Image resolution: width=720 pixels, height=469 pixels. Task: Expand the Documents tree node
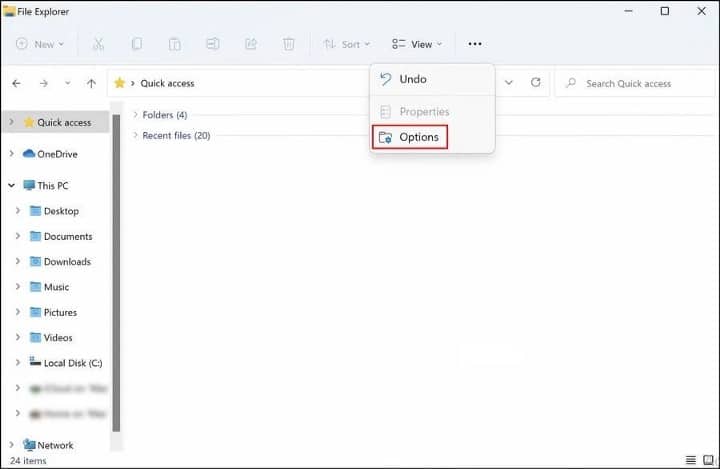point(18,236)
